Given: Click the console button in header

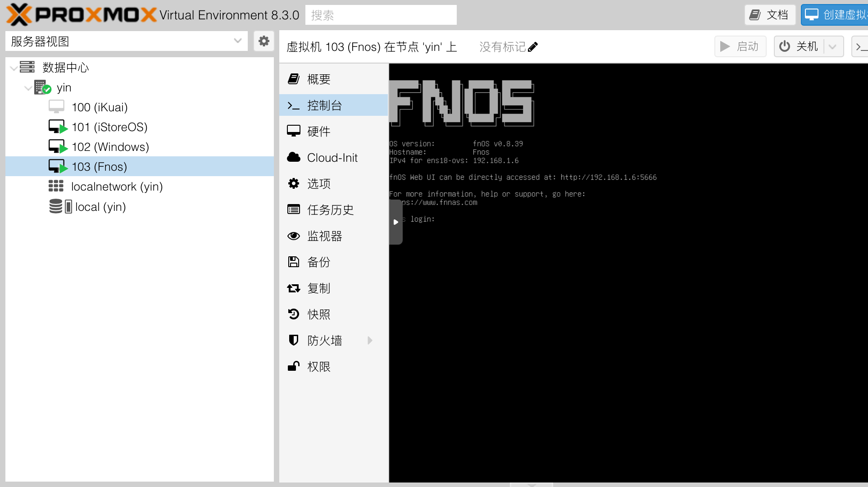Looking at the screenshot, I should 860,46.
